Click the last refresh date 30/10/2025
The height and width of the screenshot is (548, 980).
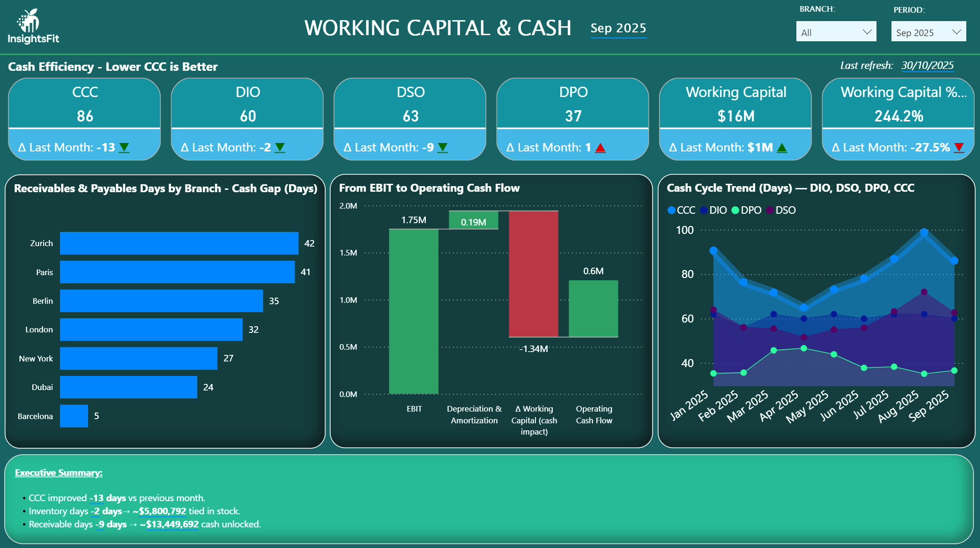click(x=927, y=65)
